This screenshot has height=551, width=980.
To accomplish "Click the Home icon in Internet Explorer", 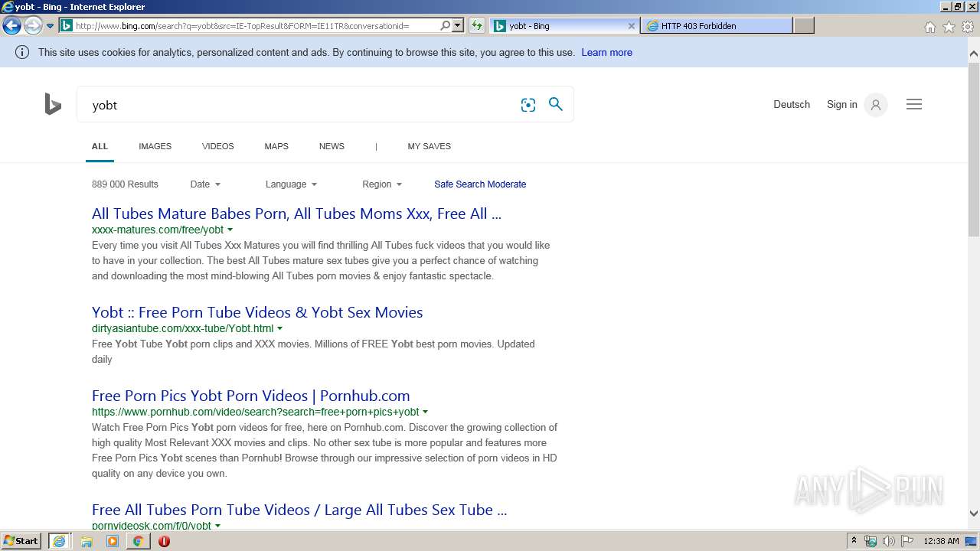I will 929,27.
